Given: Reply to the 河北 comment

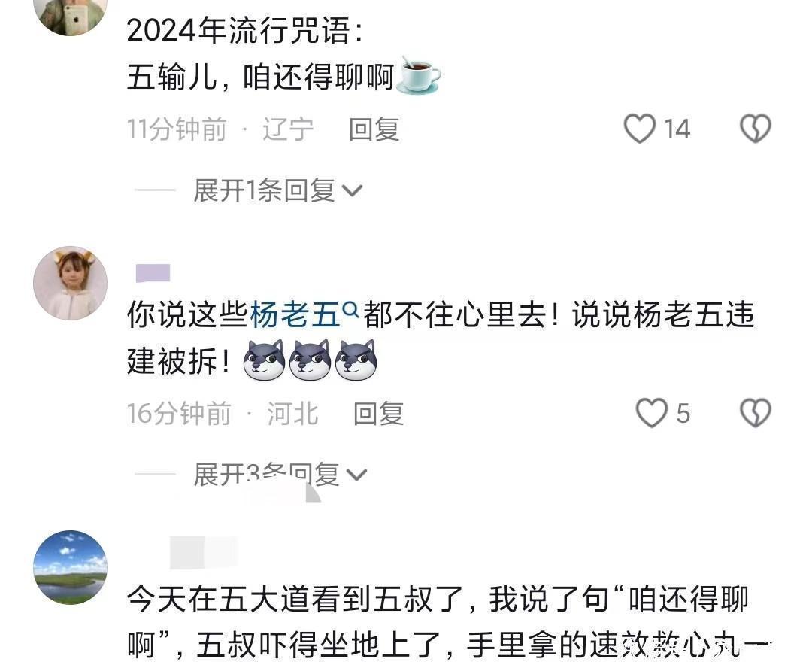Looking at the screenshot, I should [x=378, y=414].
